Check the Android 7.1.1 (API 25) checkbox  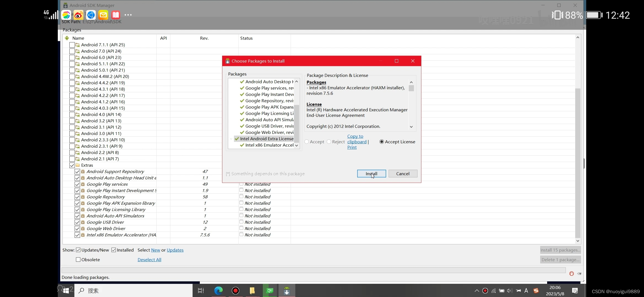[x=72, y=45]
